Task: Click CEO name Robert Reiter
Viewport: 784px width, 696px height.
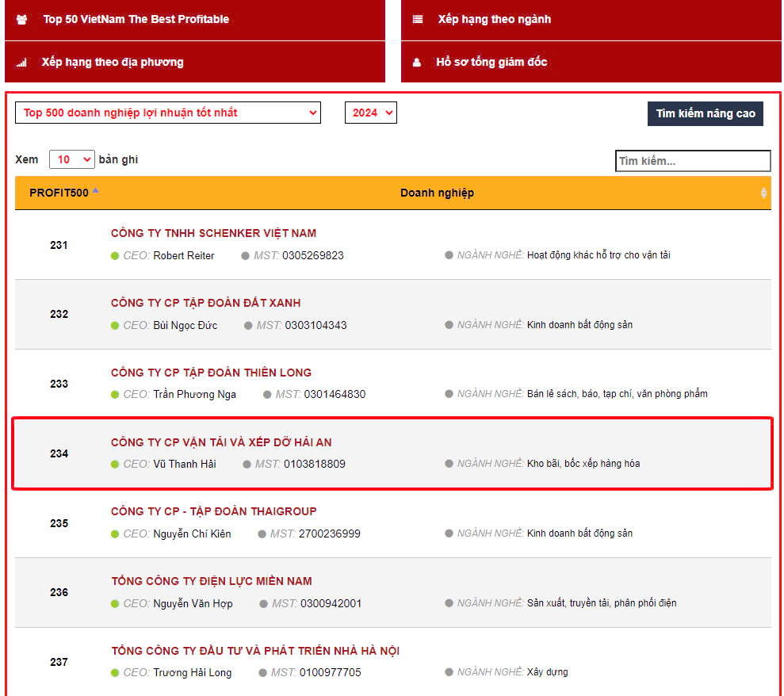Action: click(x=183, y=255)
